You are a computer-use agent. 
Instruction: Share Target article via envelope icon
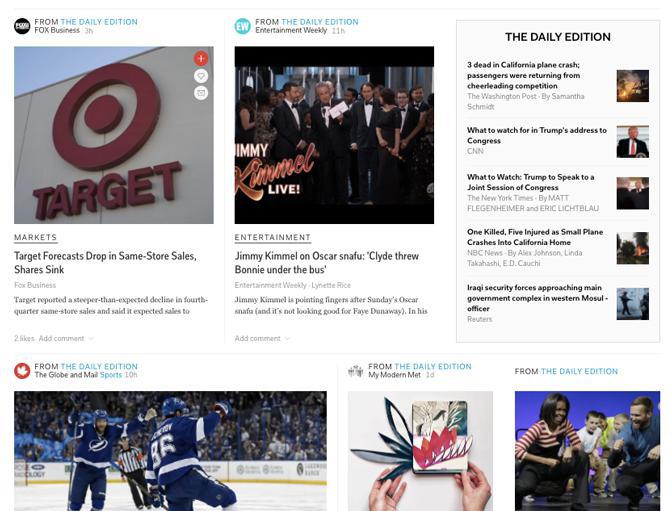tap(201, 93)
